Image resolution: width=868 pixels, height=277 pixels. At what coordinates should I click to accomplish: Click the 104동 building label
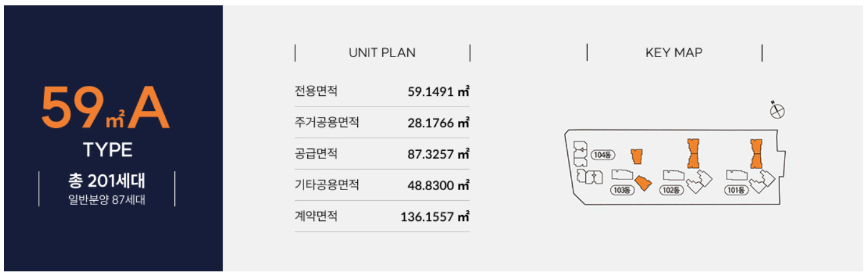(603, 155)
